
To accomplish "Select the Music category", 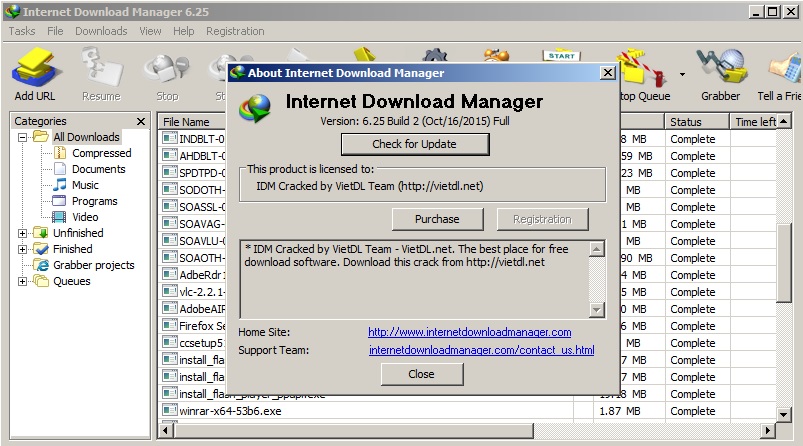I will 85,185.
